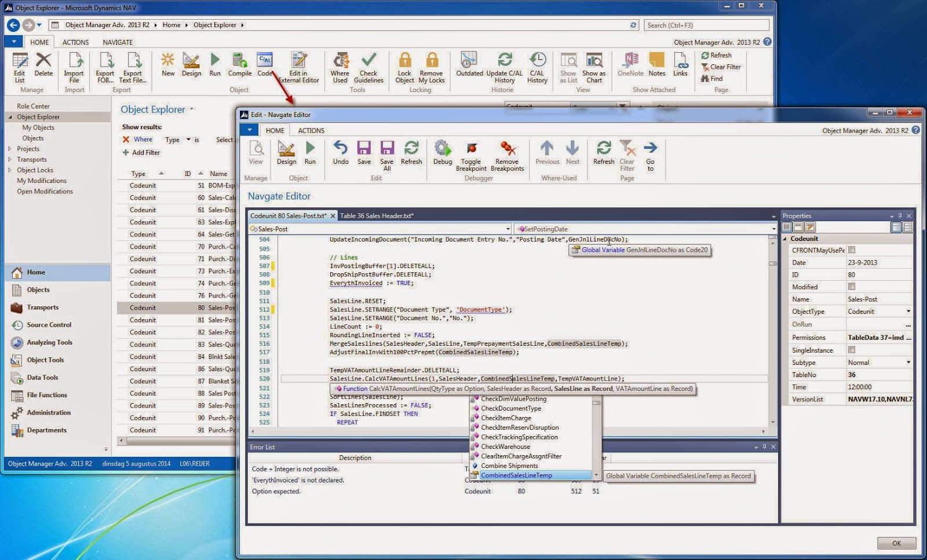Toggle the Modified property checkbox
The height and width of the screenshot is (560, 927).
(852, 287)
